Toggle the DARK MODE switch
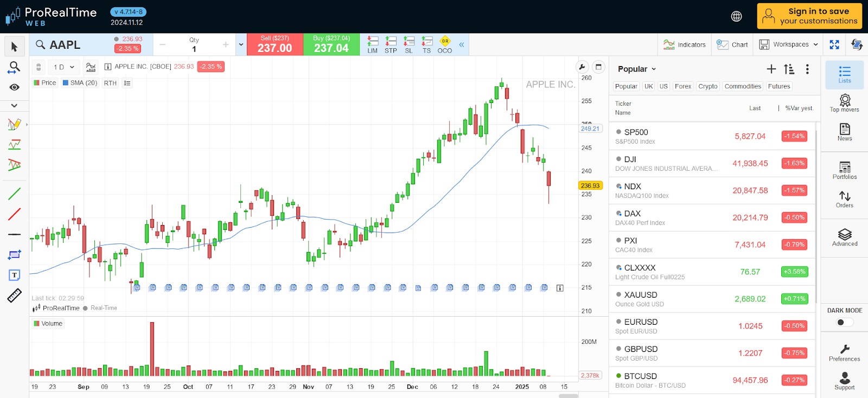 [845, 322]
